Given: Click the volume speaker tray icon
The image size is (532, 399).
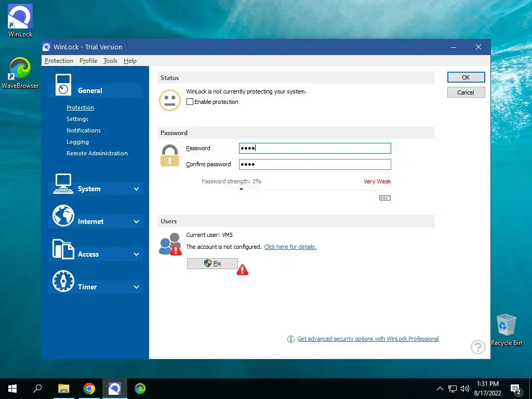Looking at the screenshot, I should pyautogui.click(x=465, y=389).
